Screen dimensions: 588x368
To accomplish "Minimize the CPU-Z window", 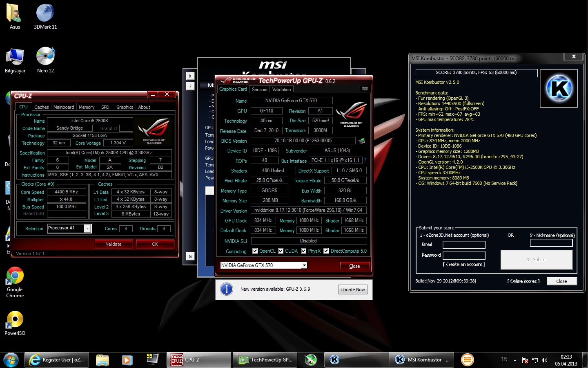I will [x=153, y=94].
